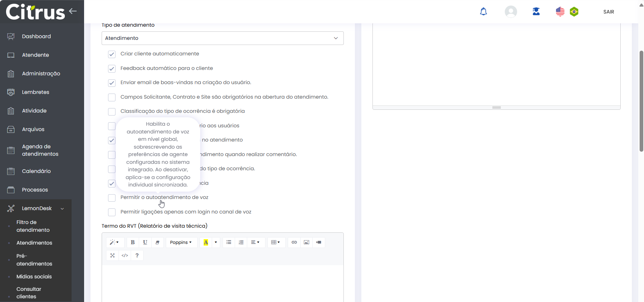644x302 pixels.
Task: Switch the editor to code view
Action: click(125, 255)
